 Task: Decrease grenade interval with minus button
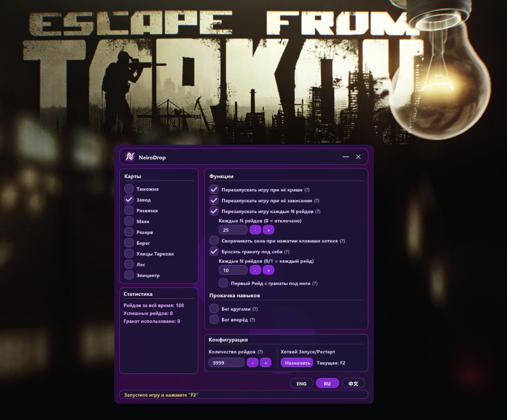click(255, 270)
